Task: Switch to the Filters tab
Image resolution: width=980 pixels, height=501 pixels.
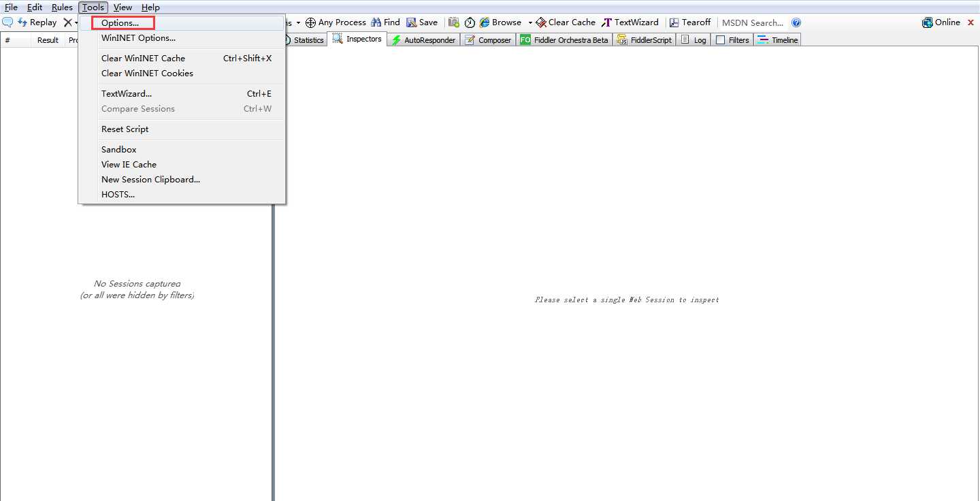Action: pos(732,40)
